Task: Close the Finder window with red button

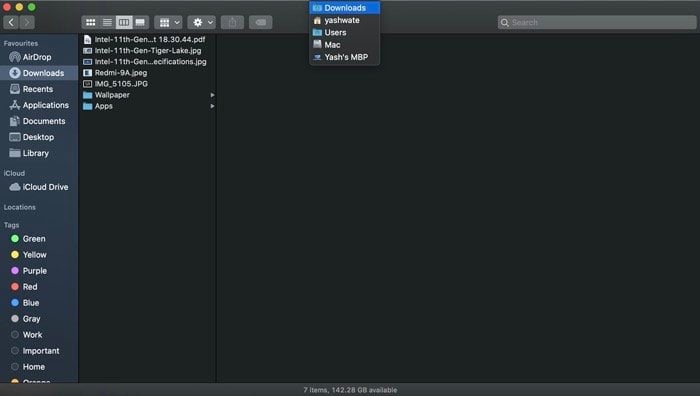Action: [x=7, y=7]
